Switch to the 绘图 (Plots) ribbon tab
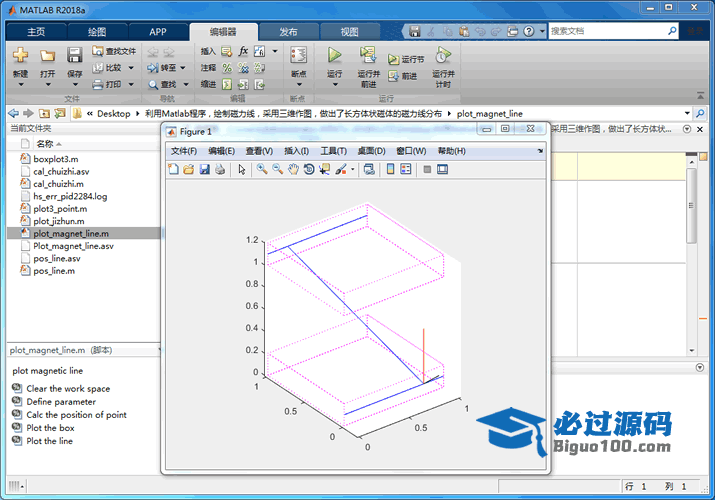The width and height of the screenshot is (715, 500). click(x=97, y=32)
